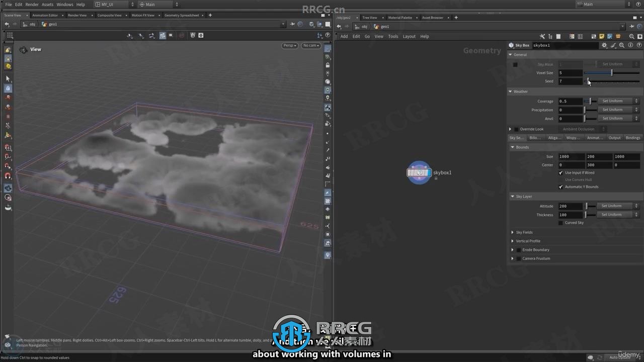Open the network editor Layout menu
This screenshot has width=644, height=362.
tap(409, 36)
